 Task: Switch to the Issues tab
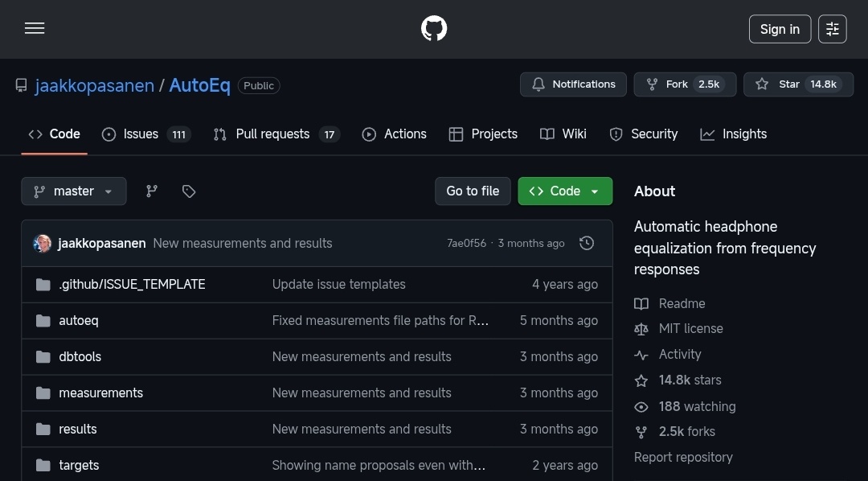pyautogui.click(x=145, y=134)
